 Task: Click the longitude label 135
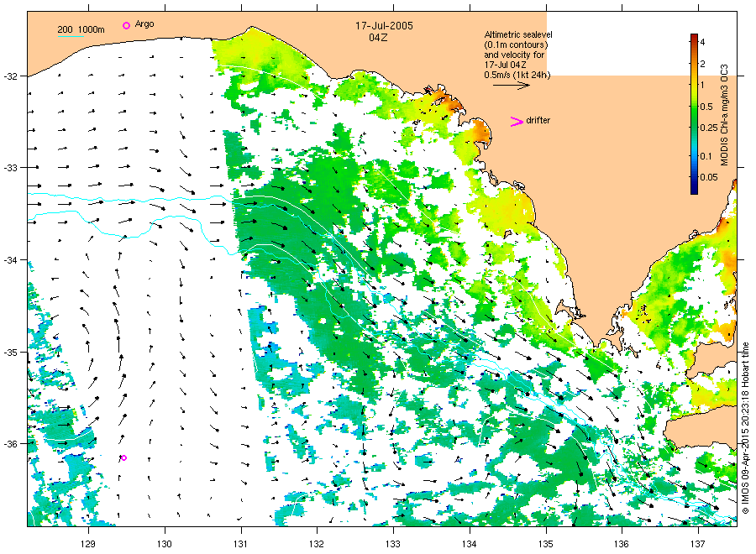pyautogui.click(x=546, y=544)
